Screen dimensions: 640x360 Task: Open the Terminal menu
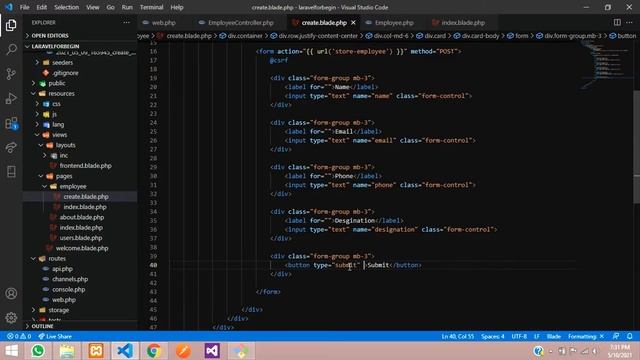tap(151, 7)
